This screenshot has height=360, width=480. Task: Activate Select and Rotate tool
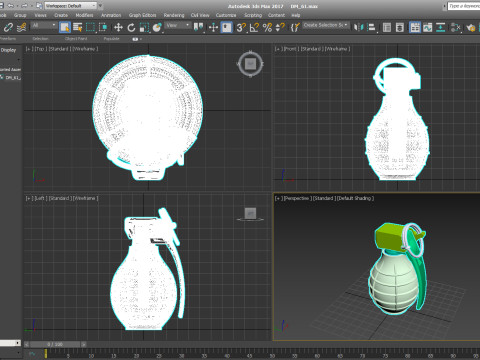(131, 27)
